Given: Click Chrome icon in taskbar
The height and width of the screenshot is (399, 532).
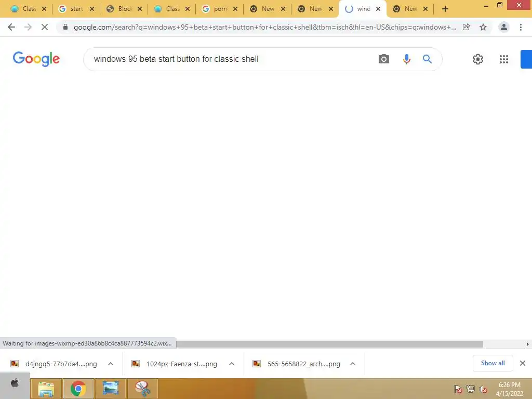Looking at the screenshot, I should pos(78,389).
